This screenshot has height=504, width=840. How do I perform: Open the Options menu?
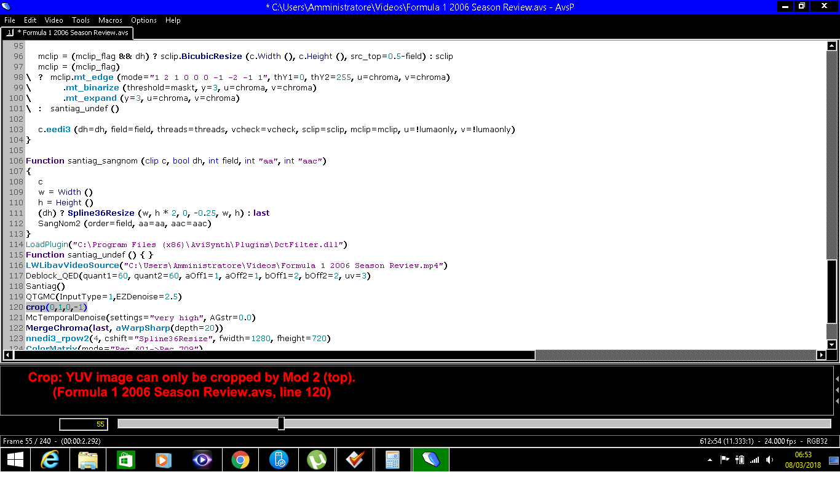[144, 20]
